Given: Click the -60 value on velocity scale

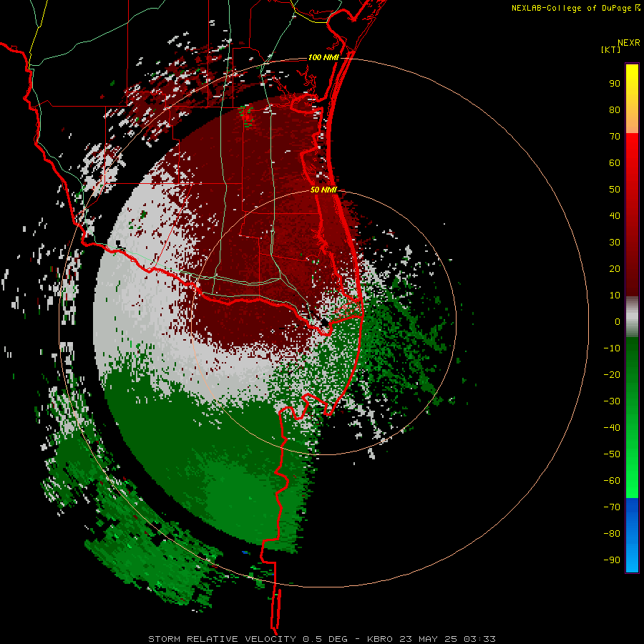Looking at the screenshot, I should tap(612, 481).
